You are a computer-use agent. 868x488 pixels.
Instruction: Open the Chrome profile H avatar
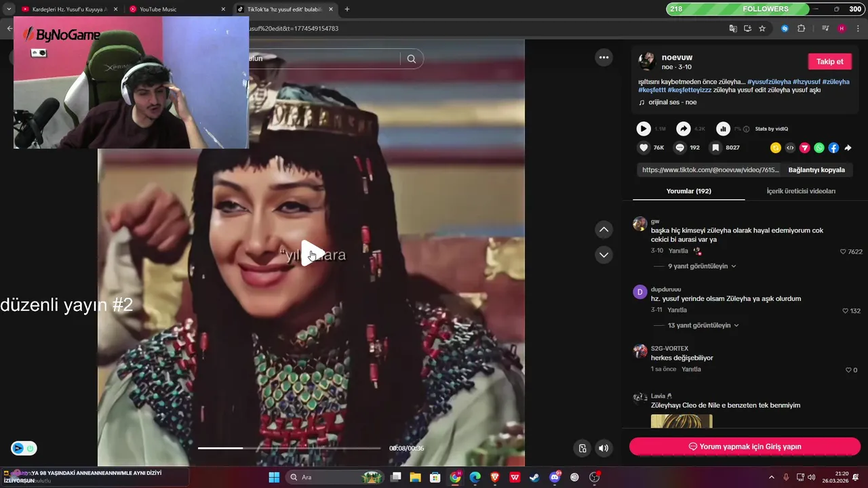842,28
